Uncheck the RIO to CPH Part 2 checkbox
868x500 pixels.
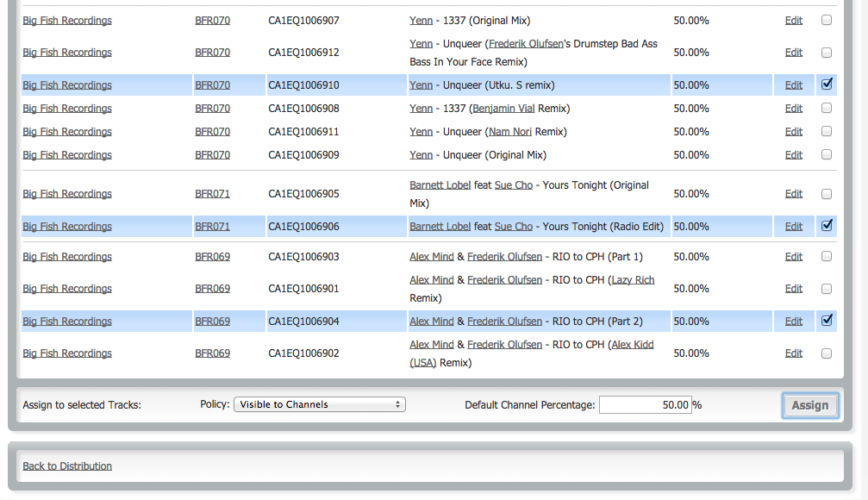click(827, 321)
